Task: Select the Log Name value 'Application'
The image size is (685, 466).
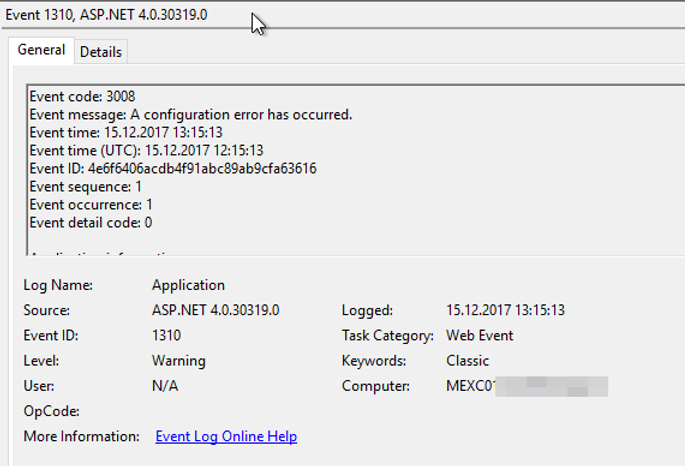Action: click(188, 285)
